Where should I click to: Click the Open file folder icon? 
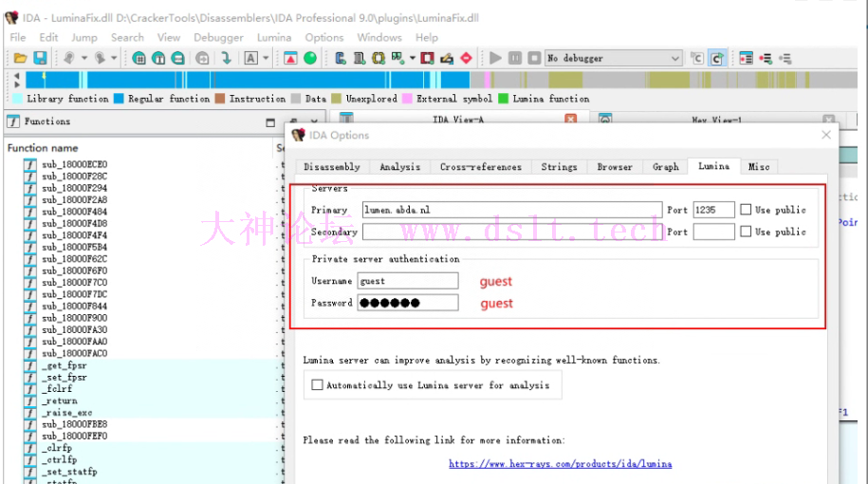(x=19, y=59)
